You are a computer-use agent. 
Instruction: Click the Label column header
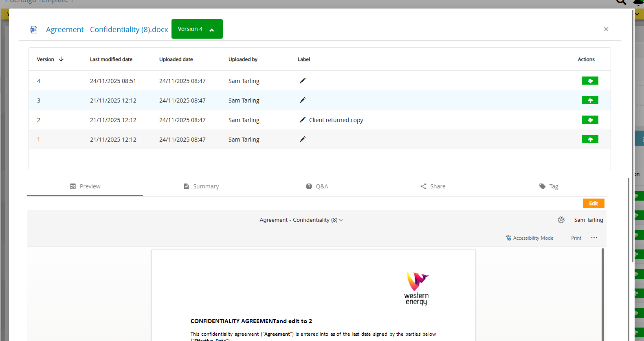pos(304,59)
